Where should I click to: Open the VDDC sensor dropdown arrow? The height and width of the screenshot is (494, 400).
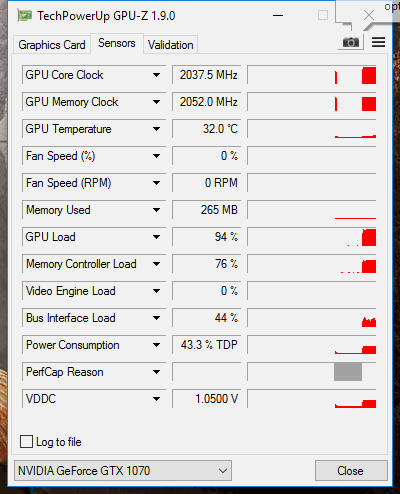click(156, 399)
